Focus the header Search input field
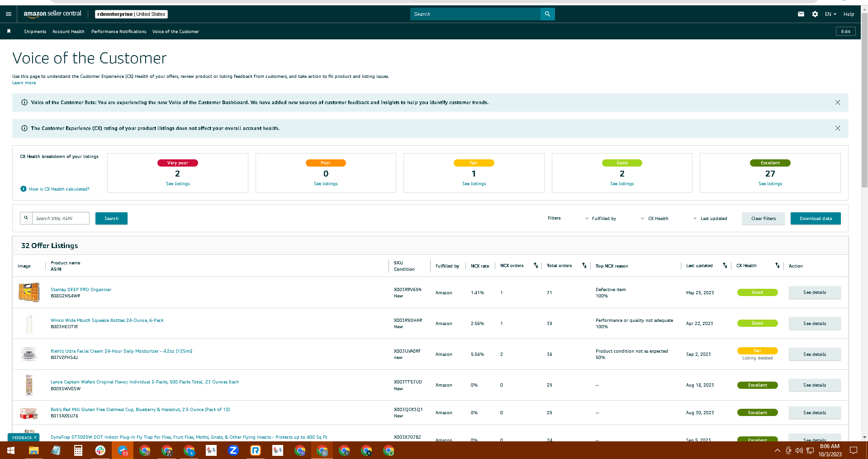 pyautogui.click(x=475, y=14)
